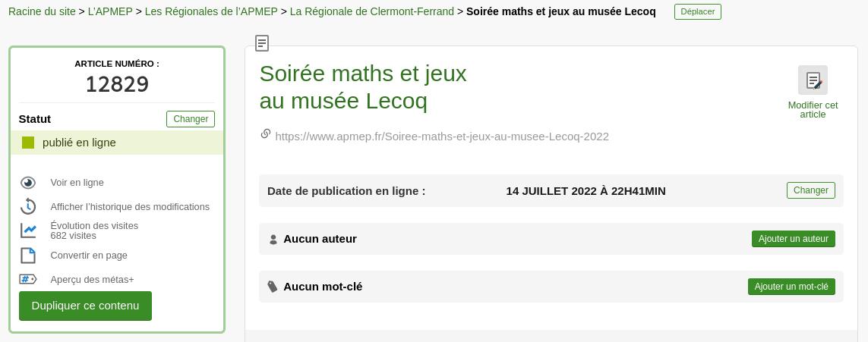Select the article number 12829
Image resolution: width=868 pixels, height=342 pixels.
tap(117, 84)
